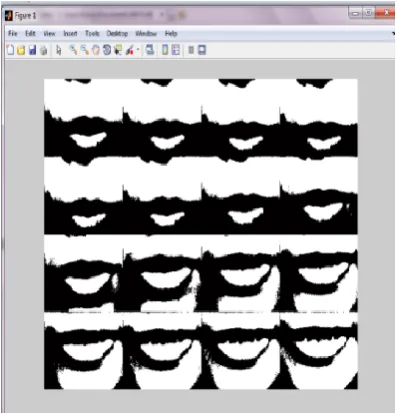Select the Pan hand tool
Viewport: 397px width, 413px height.
click(x=96, y=50)
